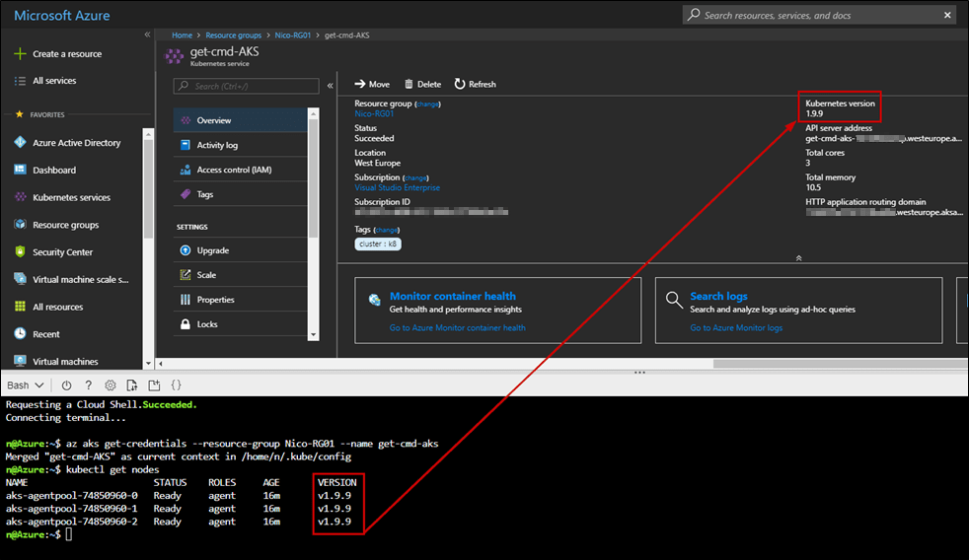Click the Dashboard icon in the sidebar

[20, 170]
